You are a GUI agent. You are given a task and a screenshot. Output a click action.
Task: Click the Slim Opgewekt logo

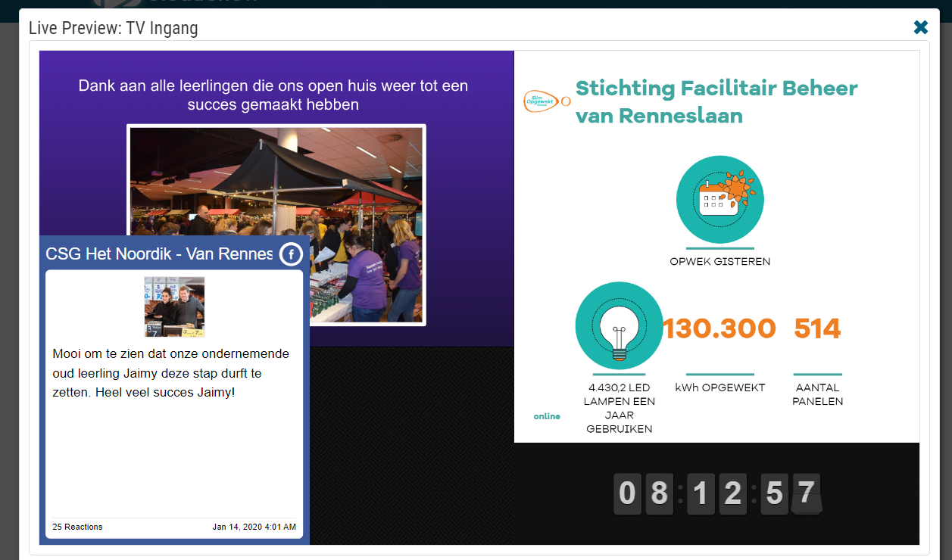(544, 101)
